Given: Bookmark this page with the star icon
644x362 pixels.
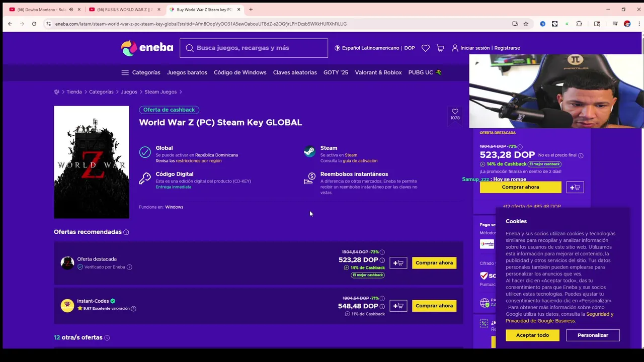Looking at the screenshot, I should coord(526,24).
